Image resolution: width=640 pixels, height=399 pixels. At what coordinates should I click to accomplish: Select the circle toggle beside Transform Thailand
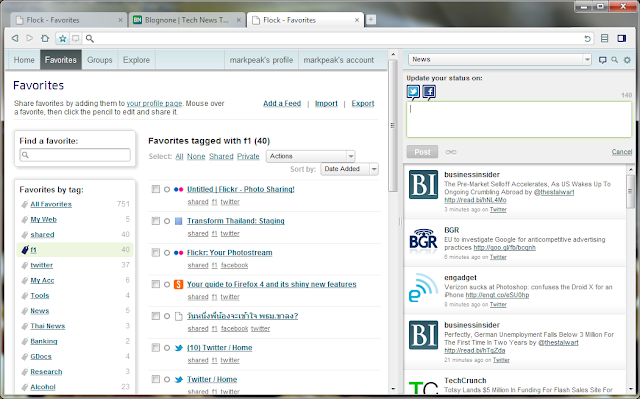[167, 221]
